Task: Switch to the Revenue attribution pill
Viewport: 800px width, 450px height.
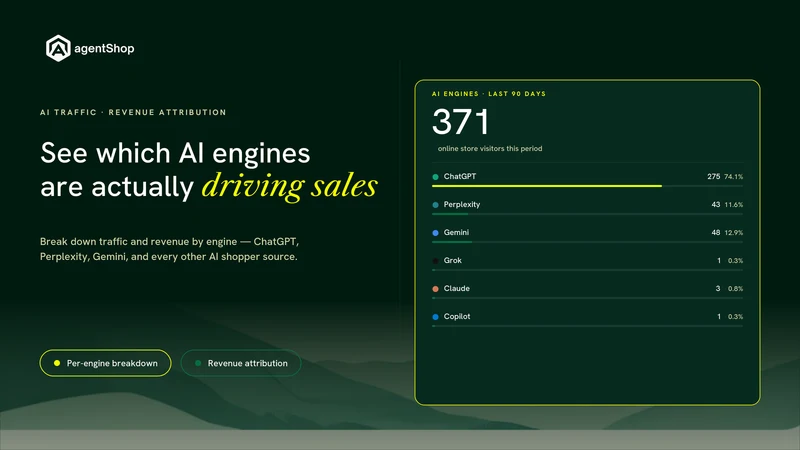Action: pos(241,363)
